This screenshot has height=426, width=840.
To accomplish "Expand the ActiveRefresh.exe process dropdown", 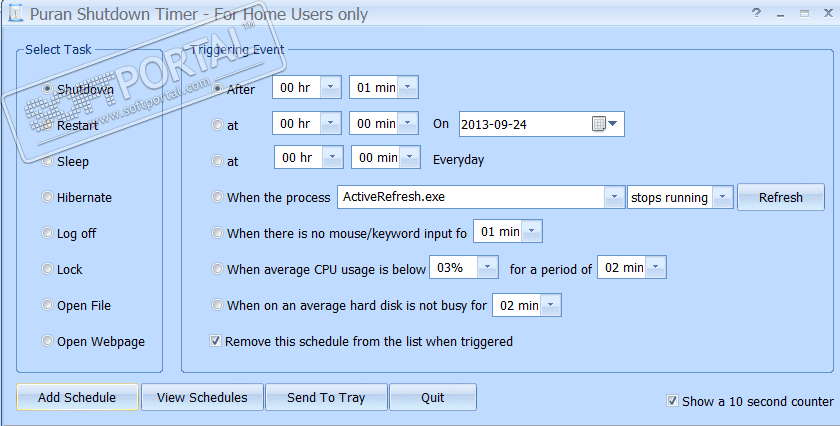I will tap(614, 197).
